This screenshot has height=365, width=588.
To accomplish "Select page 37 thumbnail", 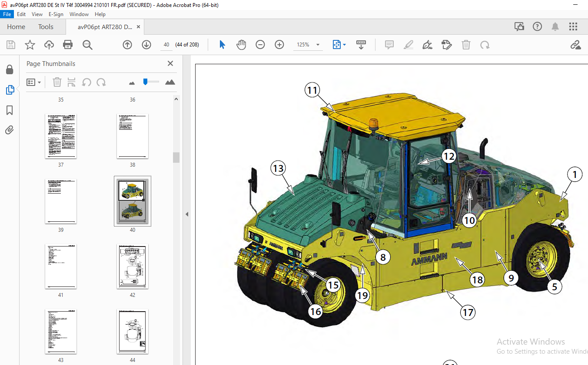I will pyautogui.click(x=61, y=136).
